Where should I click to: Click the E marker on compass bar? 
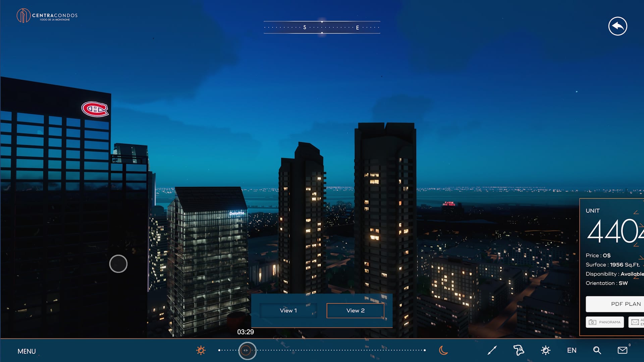point(358,28)
